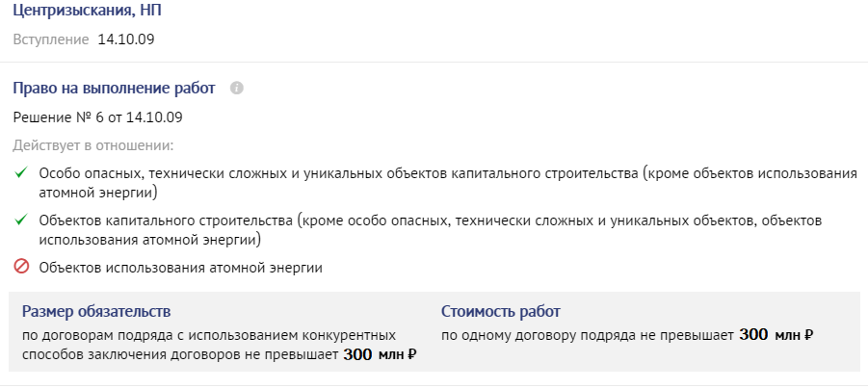
Task: Click the Объектов использования атомной энергии item
Action: [x=180, y=268]
